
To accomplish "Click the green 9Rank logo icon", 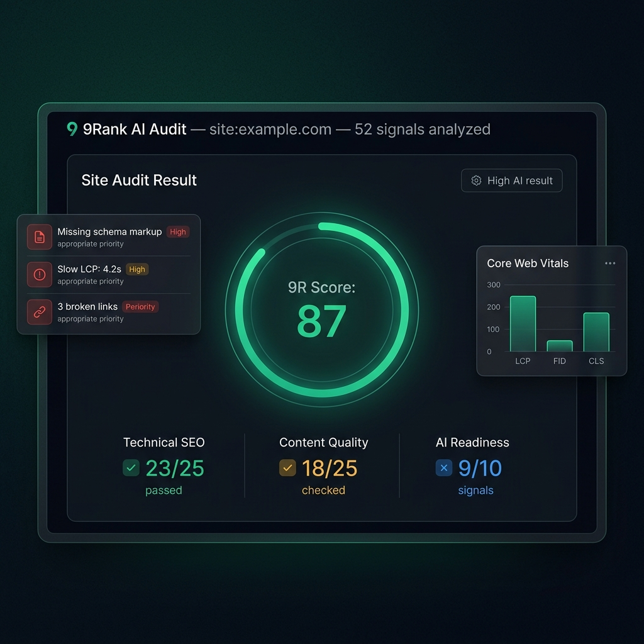I will click(x=72, y=129).
